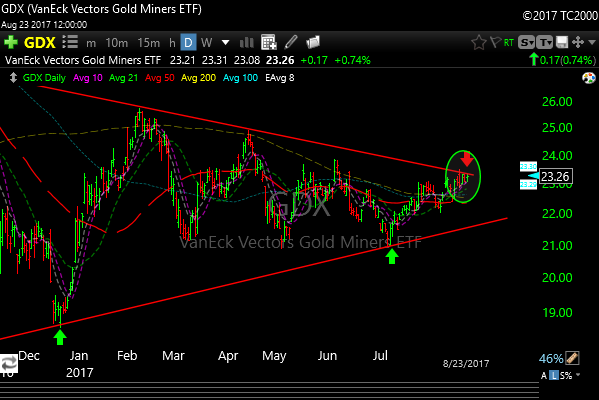
Task: Click the cyan 23.30 price tag
Action: click(528, 166)
